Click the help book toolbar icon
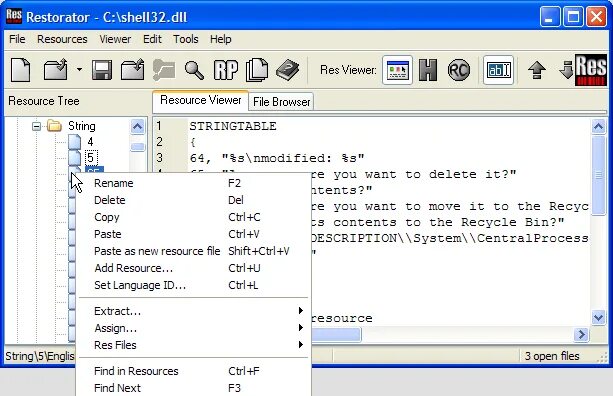The image size is (613, 396). (x=288, y=70)
